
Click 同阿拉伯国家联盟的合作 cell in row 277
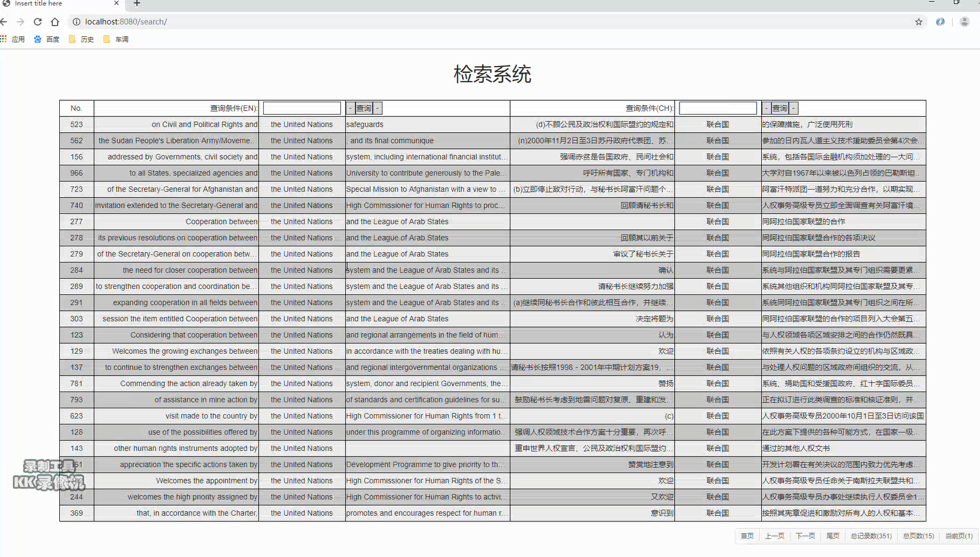843,221
